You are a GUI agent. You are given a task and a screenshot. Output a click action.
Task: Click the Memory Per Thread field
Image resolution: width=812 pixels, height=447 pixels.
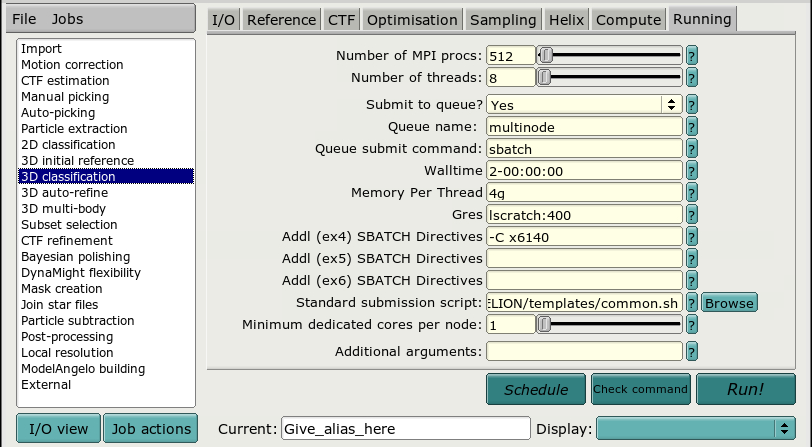[x=584, y=193]
